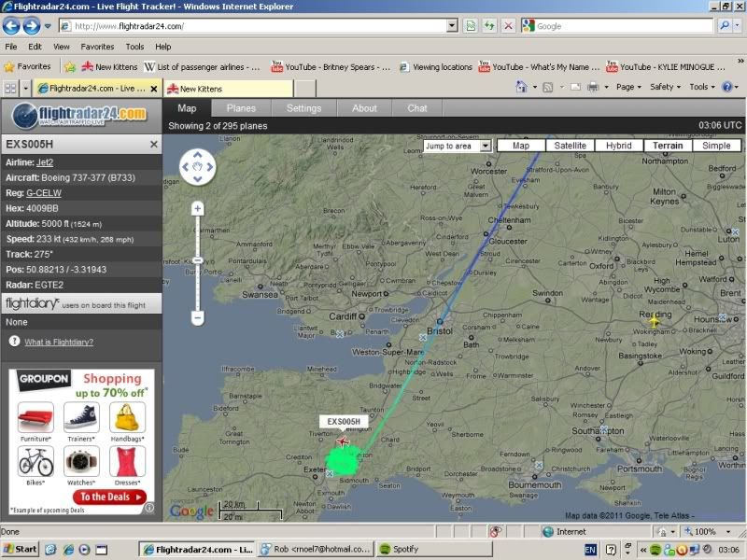Enable Hybrid map mode

[x=618, y=146]
